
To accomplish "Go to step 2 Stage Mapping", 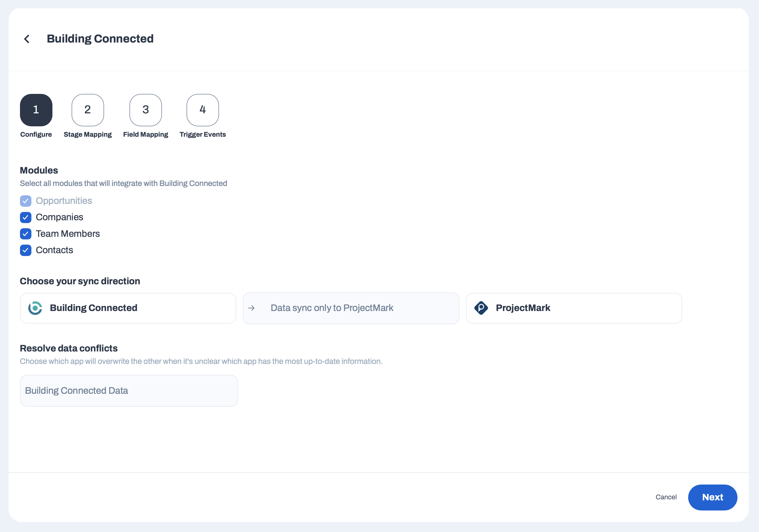I will pos(88,110).
